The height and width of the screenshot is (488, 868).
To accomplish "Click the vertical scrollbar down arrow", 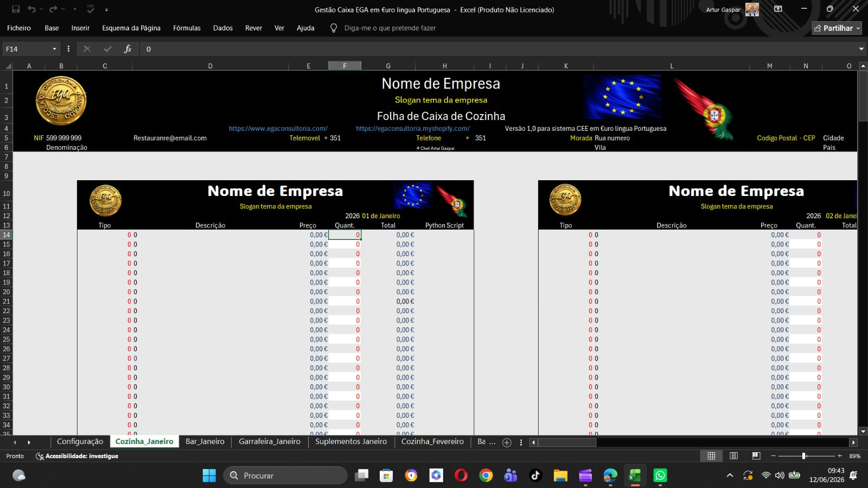I will pyautogui.click(x=863, y=431).
